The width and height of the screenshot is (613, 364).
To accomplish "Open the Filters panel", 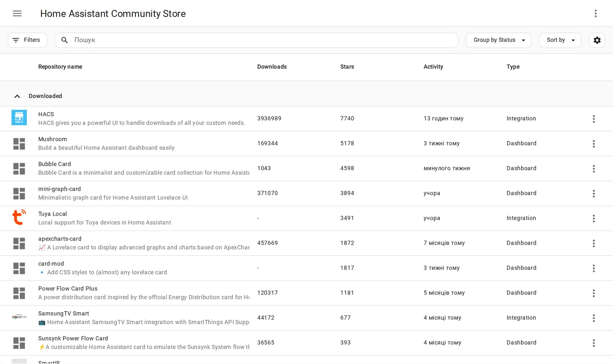I will point(28,40).
